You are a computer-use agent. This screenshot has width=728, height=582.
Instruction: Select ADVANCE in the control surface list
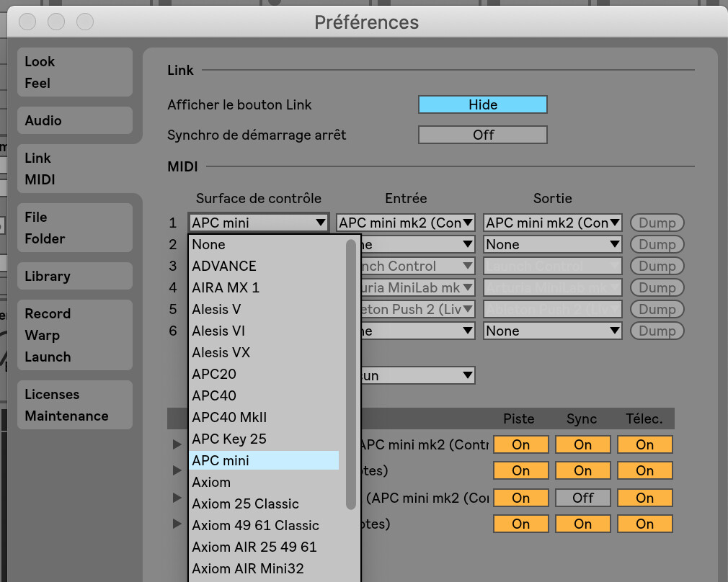(x=265, y=266)
